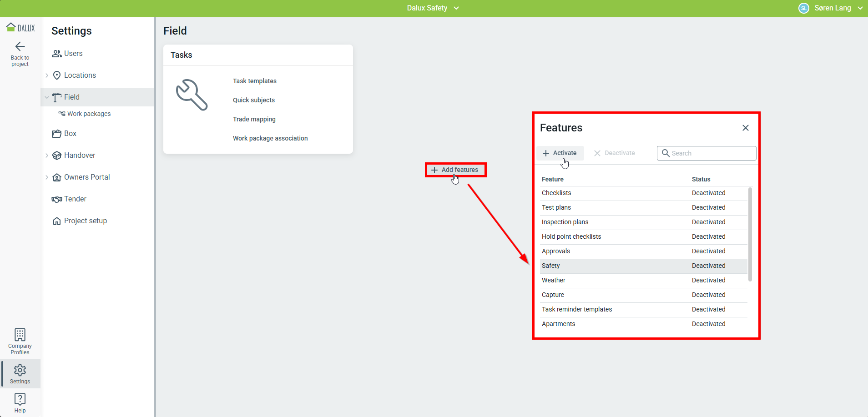Open the Task templates link
This screenshot has width=868, height=417.
pos(254,81)
